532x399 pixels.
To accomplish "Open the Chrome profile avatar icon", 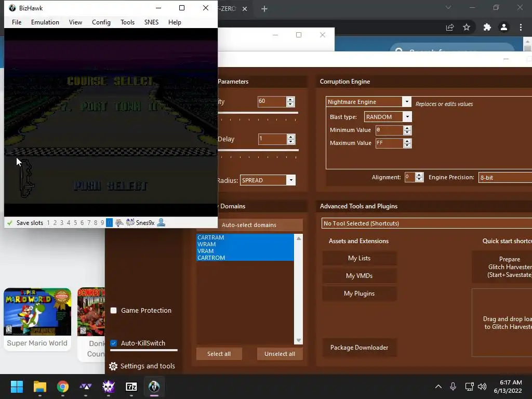I will pyautogui.click(x=504, y=27).
